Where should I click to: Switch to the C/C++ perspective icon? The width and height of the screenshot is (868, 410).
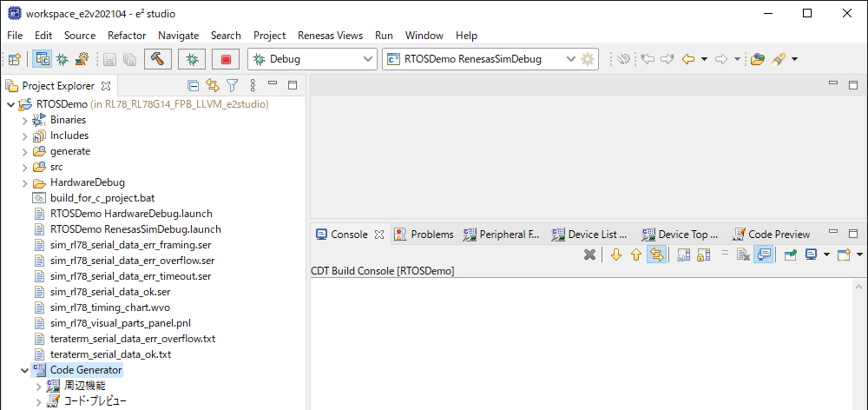point(42,59)
